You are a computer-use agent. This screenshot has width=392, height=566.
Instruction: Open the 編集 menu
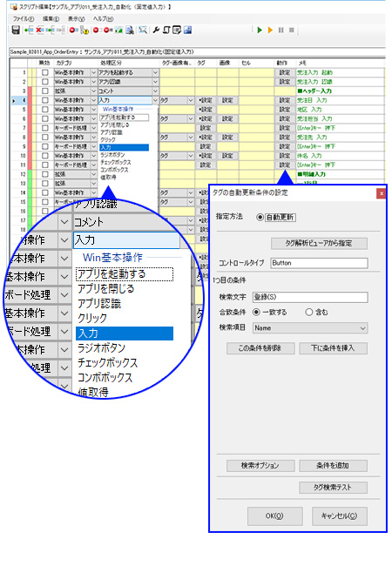pyautogui.click(x=51, y=19)
